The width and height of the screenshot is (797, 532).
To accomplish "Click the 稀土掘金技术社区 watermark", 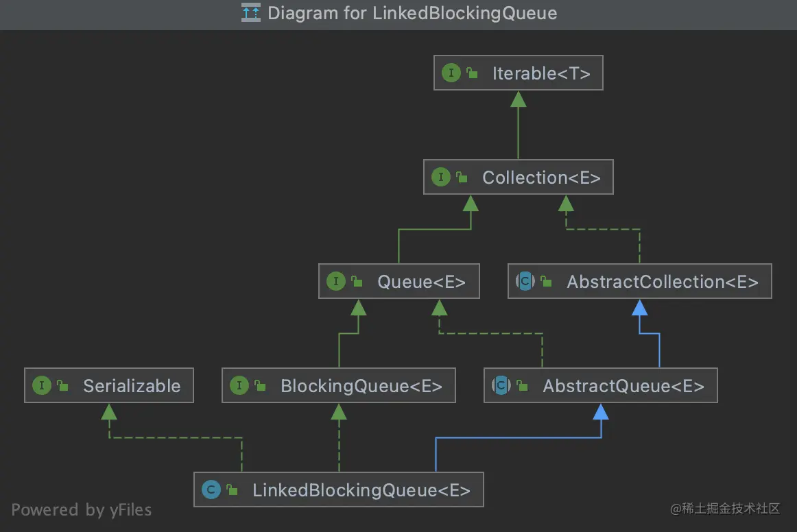I will point(727,509).
